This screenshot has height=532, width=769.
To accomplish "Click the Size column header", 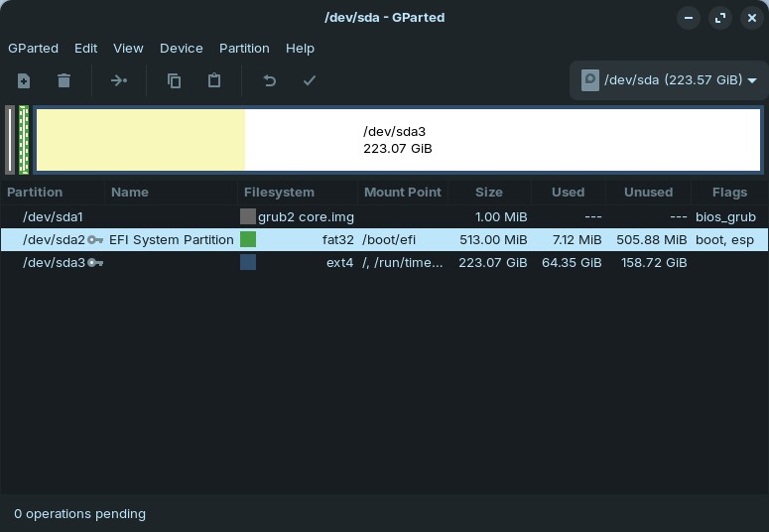I will click(x=489, y=192).
